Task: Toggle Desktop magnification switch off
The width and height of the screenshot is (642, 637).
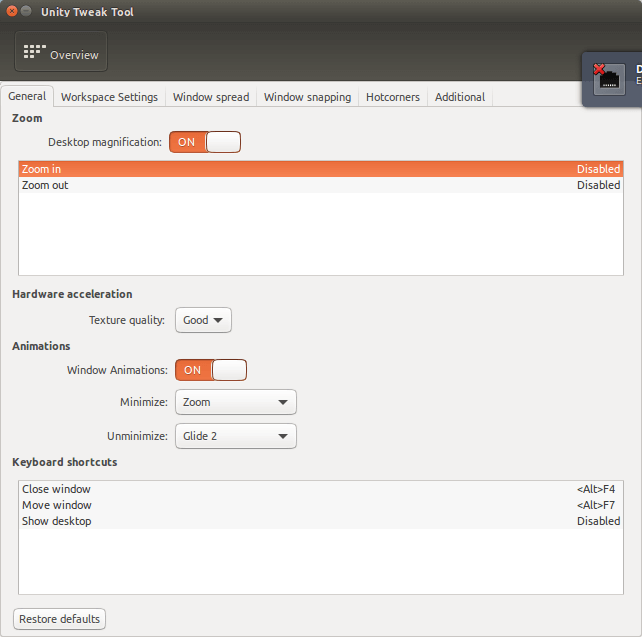Action: tap(205, 142)
